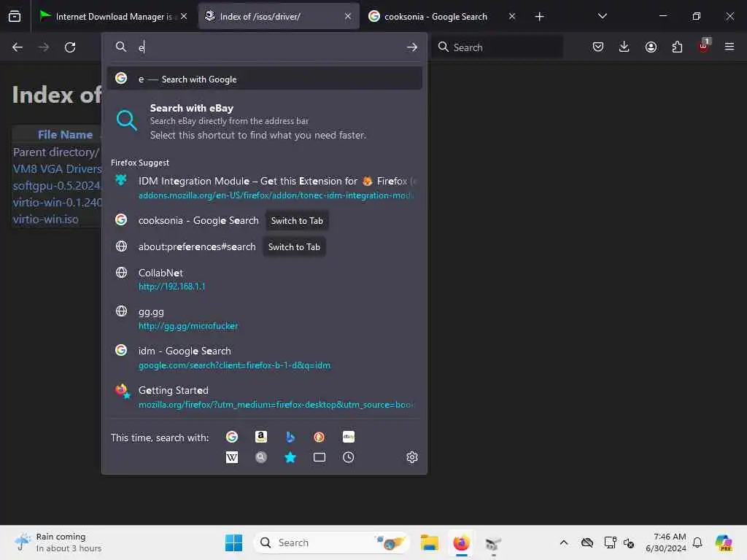
Task: Close the cooksonia Google Search tab
Action: [x=512, y=16]
